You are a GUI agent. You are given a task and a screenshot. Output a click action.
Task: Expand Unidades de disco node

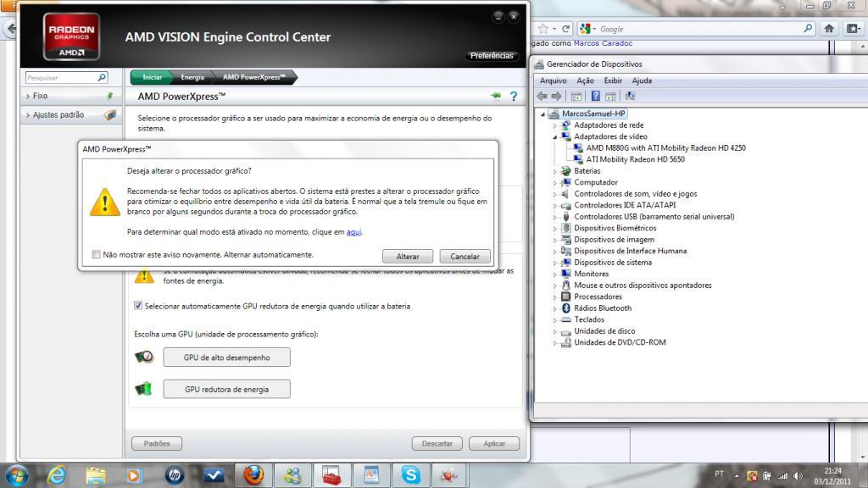point(554,331)
